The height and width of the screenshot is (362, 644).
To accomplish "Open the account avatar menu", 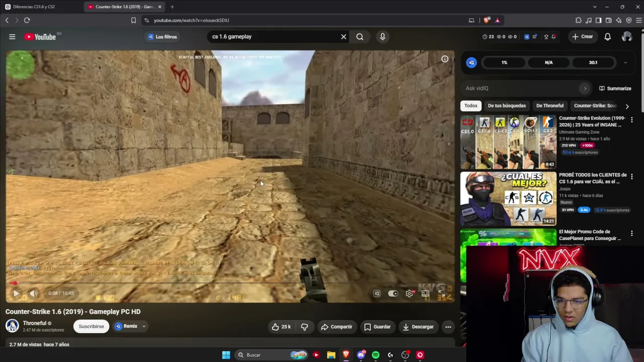I will (x=627, y=37).
